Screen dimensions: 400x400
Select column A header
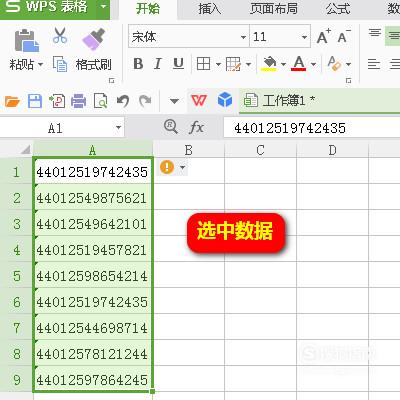click(93, 150)
